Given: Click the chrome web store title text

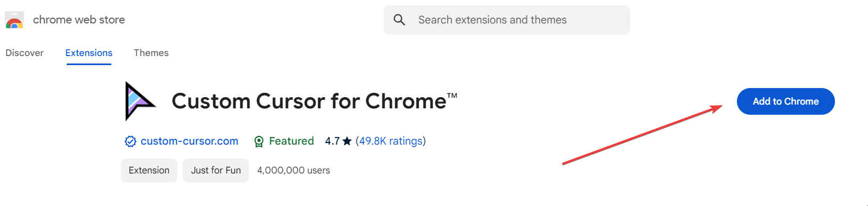Looking at the screenshot, I should point(79,20).
